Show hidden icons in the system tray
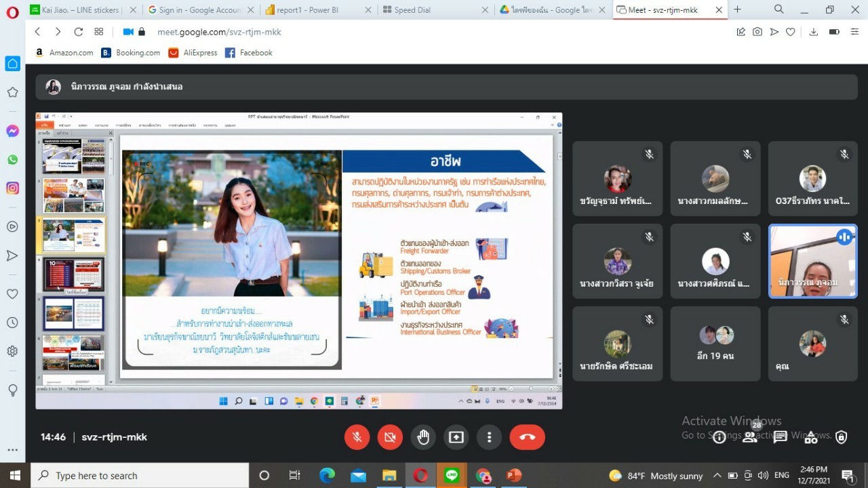This screenshot has height=488, width=868. coord(717,476)
